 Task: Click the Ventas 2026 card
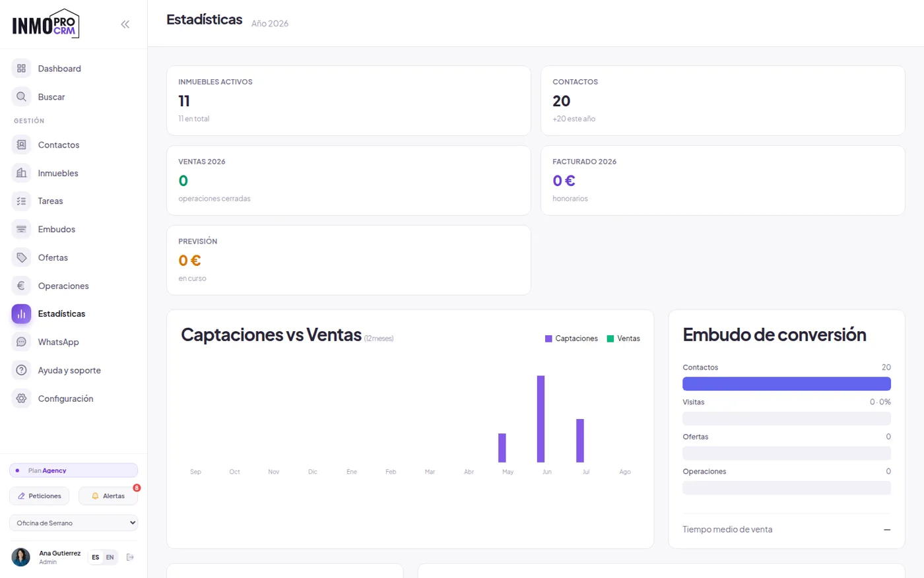tap(348, 180)
